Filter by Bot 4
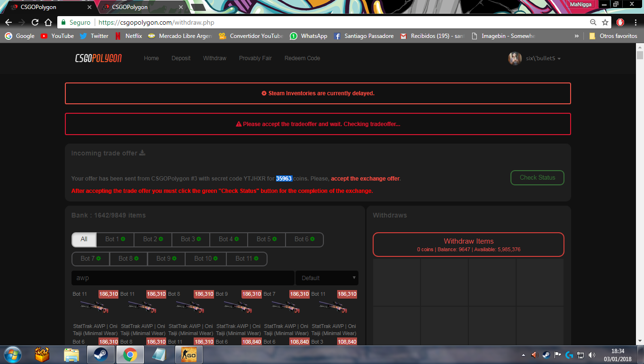This screenshot has height=364, width=644. click(229, 239)
